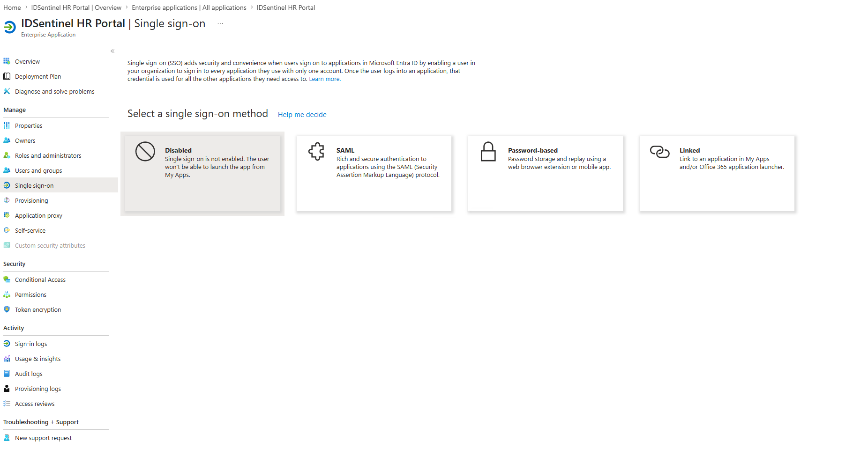Click the Overview grid icon in sidebar
The image size is (868, 471).
click(7, 61)
